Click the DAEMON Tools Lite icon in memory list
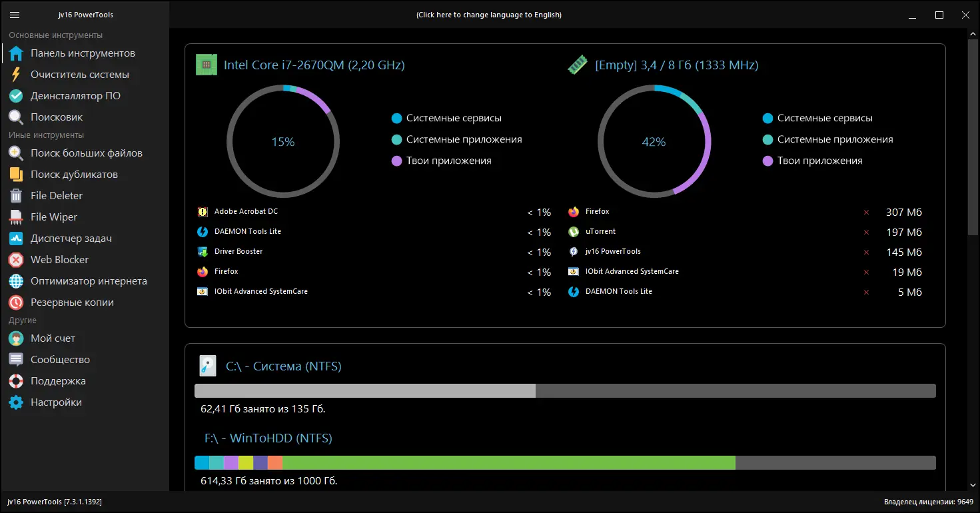 coord(574,292)
